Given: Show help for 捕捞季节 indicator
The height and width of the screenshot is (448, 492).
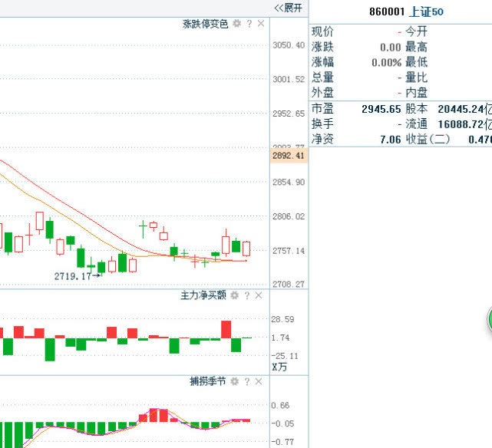Looking at the screenshot, I should tap(247, 381).
